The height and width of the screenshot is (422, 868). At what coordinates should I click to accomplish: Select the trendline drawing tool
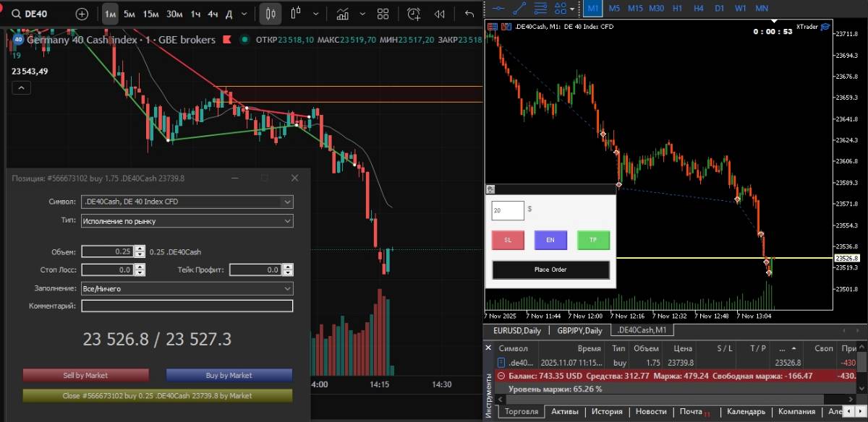tap(519, 8)
